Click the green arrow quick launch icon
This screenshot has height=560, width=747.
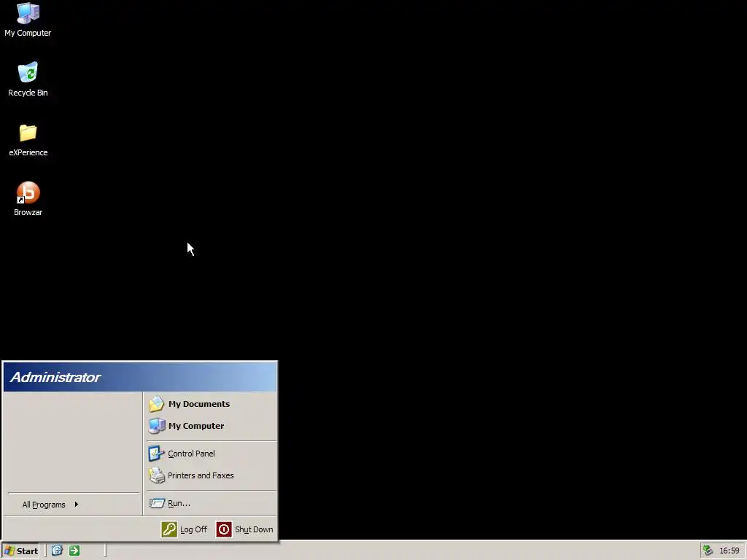74,551
